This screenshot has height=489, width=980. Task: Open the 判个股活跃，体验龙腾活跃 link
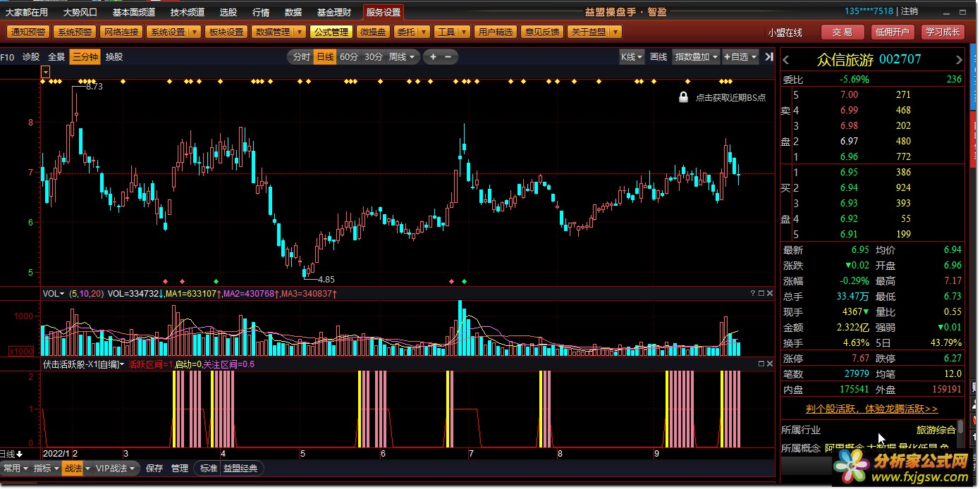click(x=872, y=409)
